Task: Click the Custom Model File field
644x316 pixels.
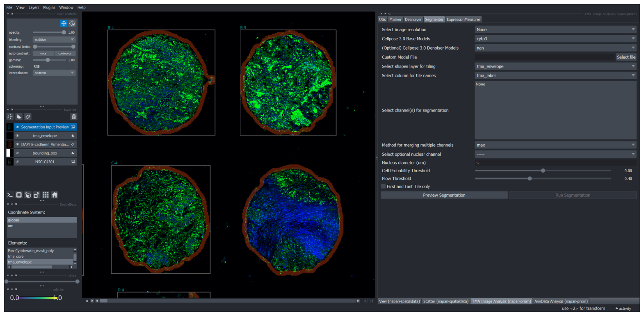Action: point(545,57)
